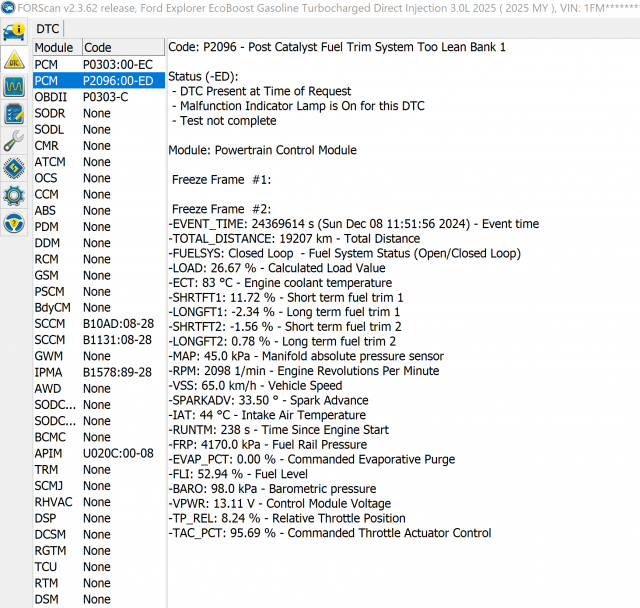Select the OCS module row

click(x=99, y=178)
